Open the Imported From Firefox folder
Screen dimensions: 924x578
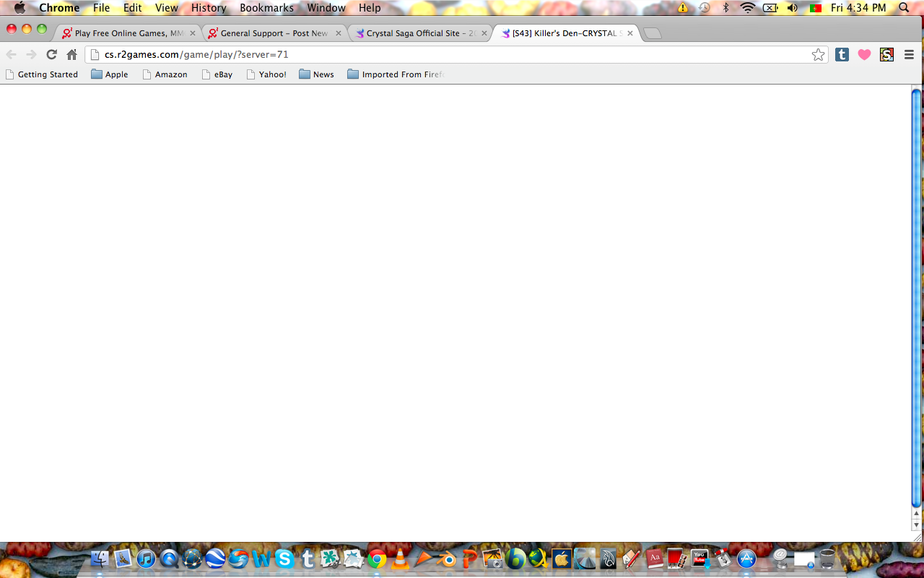[395, 74]
